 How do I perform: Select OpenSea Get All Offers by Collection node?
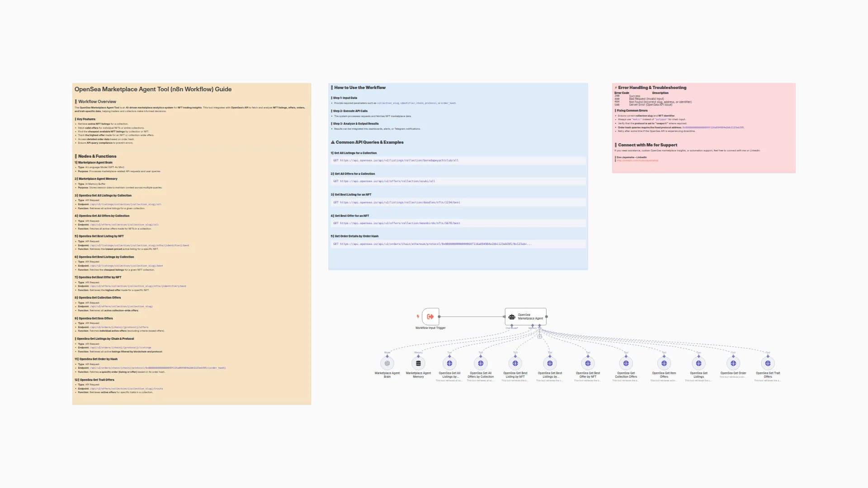click(481, 363)
